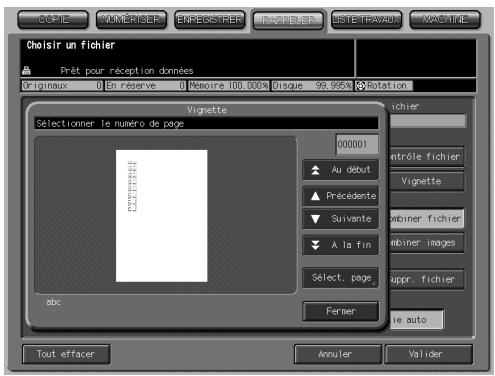Click the Sélect. page button

[341, 278]
